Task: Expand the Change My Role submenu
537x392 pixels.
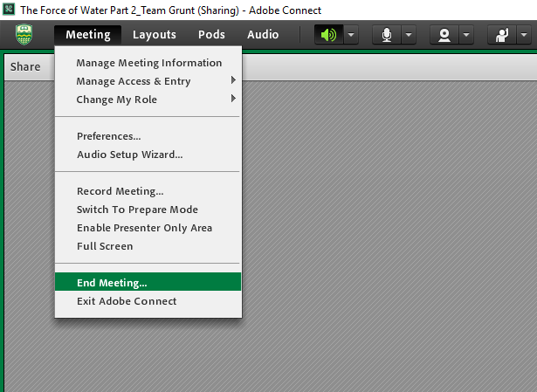Action: [x=148, y=100]
